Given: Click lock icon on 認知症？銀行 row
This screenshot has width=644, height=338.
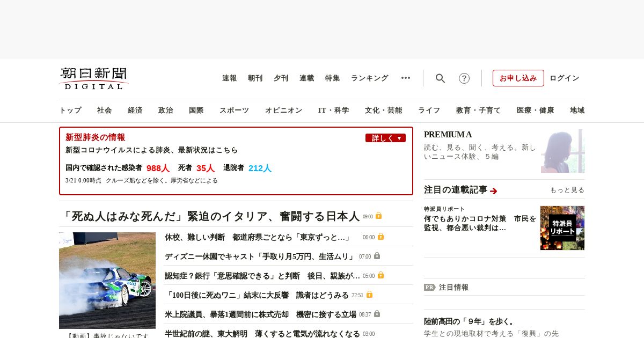Looking at the screenshot, I should 380,275.
